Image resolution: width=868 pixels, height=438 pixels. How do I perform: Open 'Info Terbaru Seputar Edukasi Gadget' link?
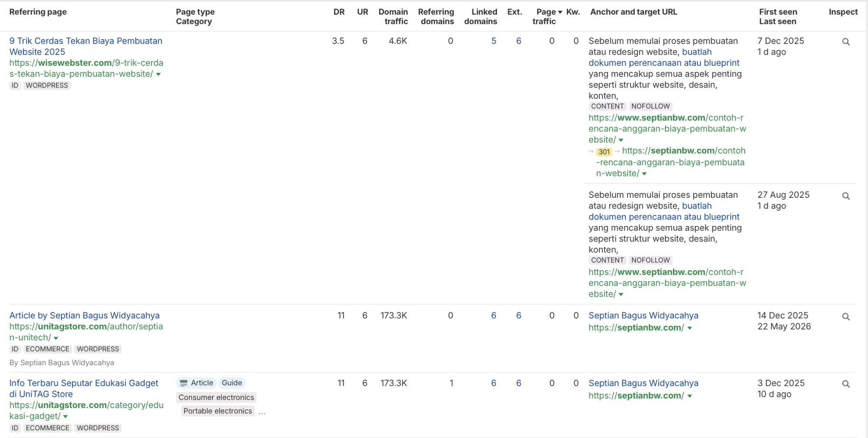pyautogui.click(x=84, y=389)
